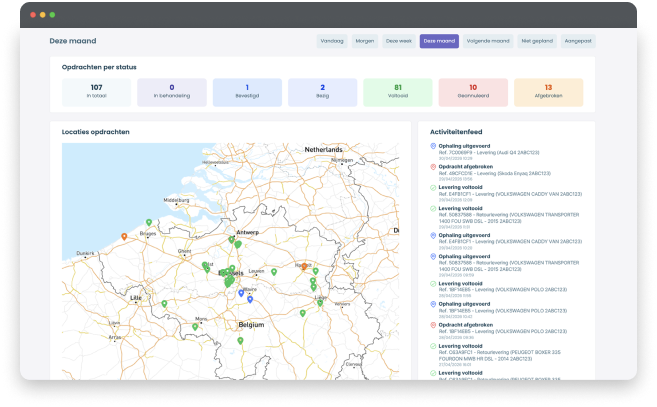
Task: Open the 0 In behandeling status card
Action: pyautogui.click(x=172, y=92)
